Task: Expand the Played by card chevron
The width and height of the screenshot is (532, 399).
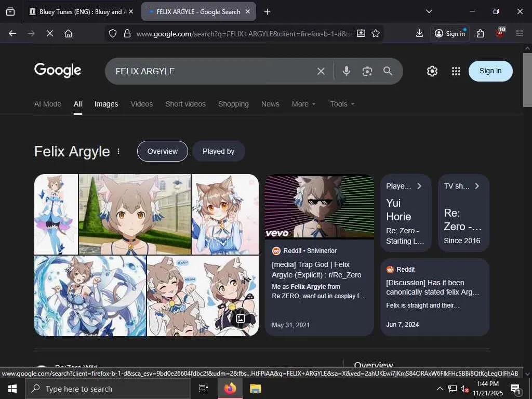Action: pyautogui.click(x=419, y=186)
